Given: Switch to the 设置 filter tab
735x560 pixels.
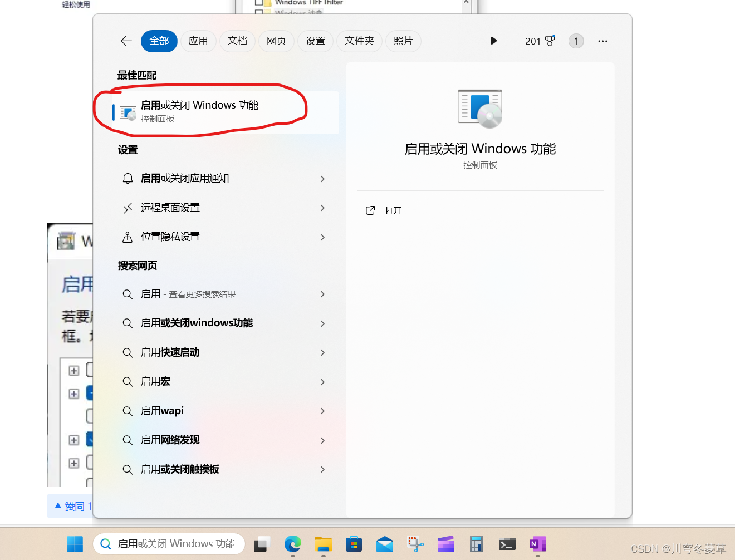Looking at the screenshot, I should pyautogui.click(x=315, y=41).
